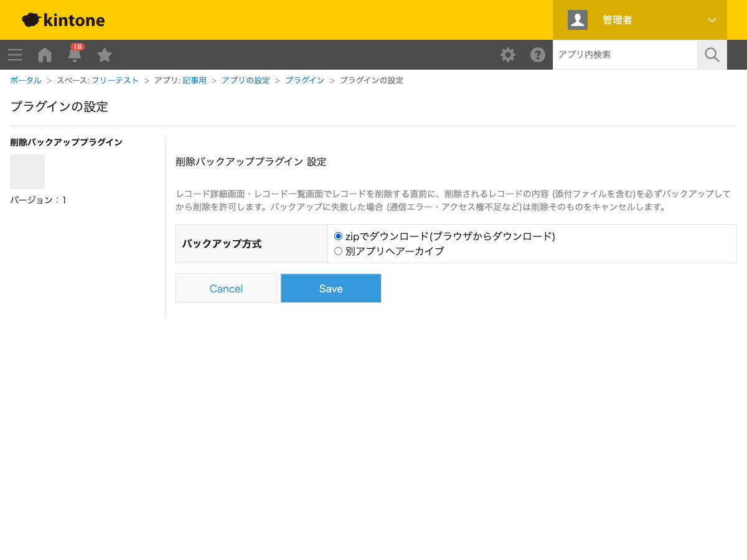Click the バージョン：1 text

tap(38, 200)
